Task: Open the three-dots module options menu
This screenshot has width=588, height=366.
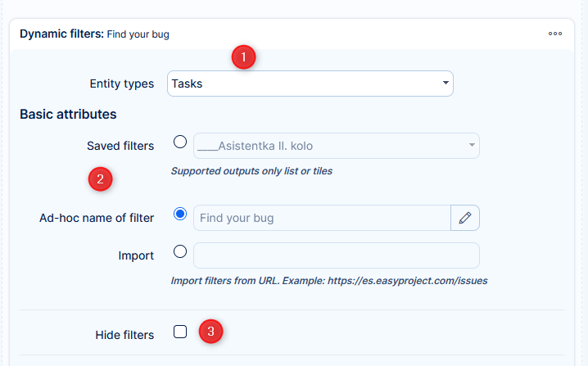Action: click(x=555, y=34)
